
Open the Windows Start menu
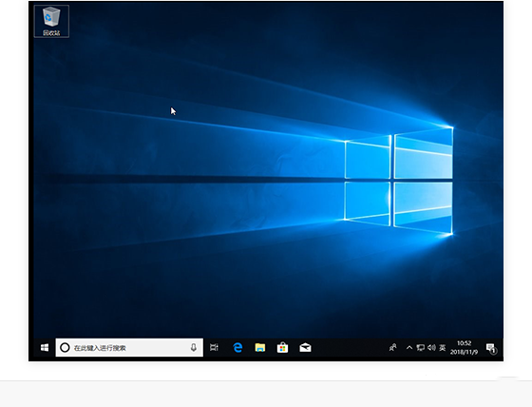pos(45,347)
